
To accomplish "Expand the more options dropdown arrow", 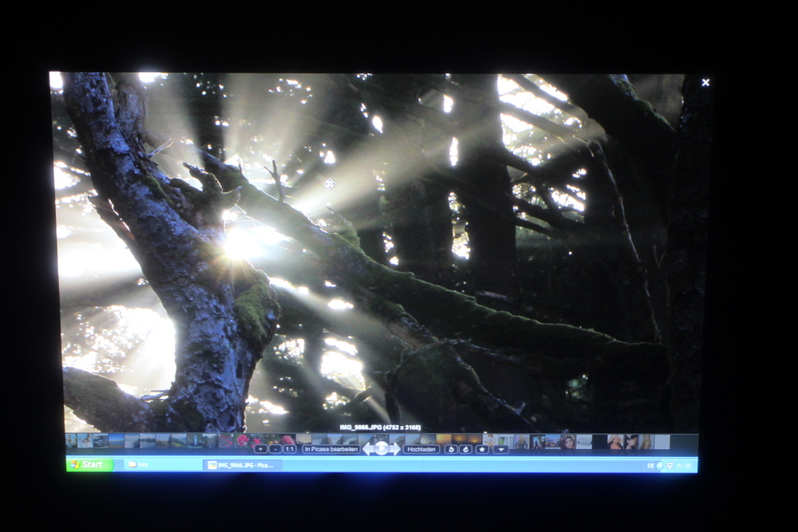I will (500, 449).
